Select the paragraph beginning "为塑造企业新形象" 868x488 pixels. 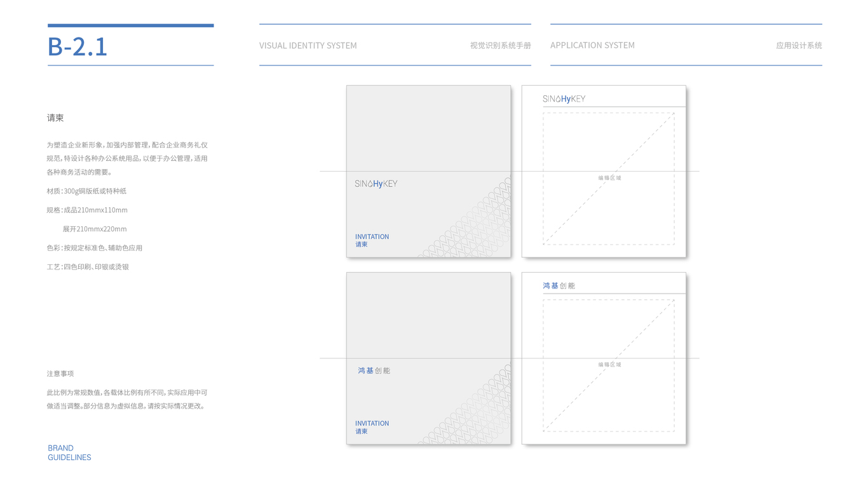coord(127,158)
